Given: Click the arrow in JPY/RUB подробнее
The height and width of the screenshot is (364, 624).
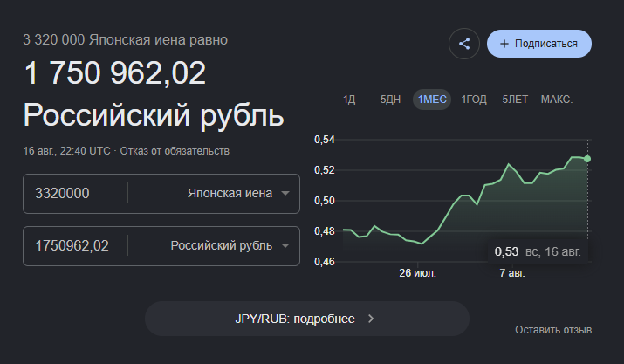Looking at the screenshot, I should click(371, 319).
